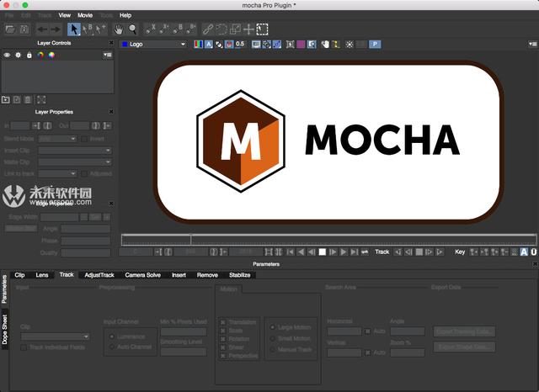Select the Zoom magnifier tool
This screenshot has height=392, width=539.
pos(133,29)
